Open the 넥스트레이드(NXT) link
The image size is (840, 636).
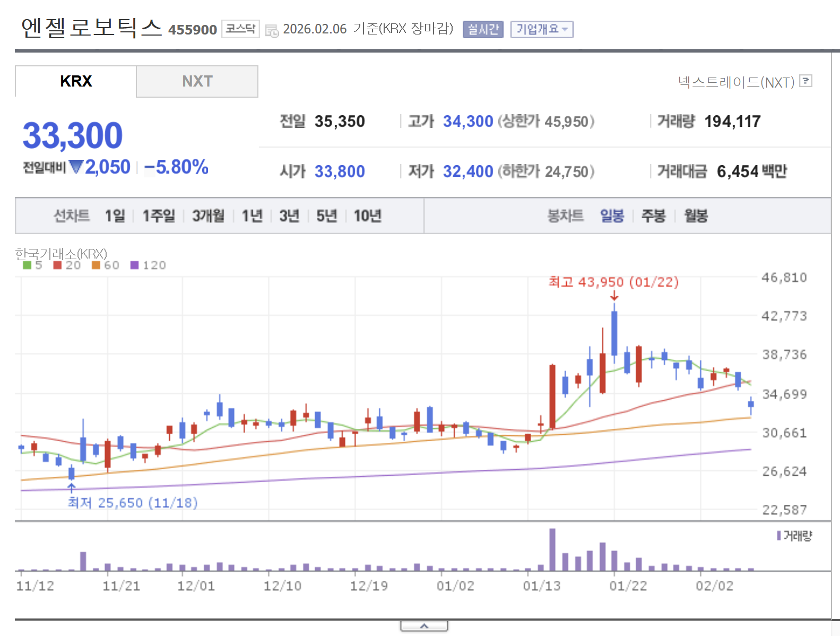tap(736, 82)
